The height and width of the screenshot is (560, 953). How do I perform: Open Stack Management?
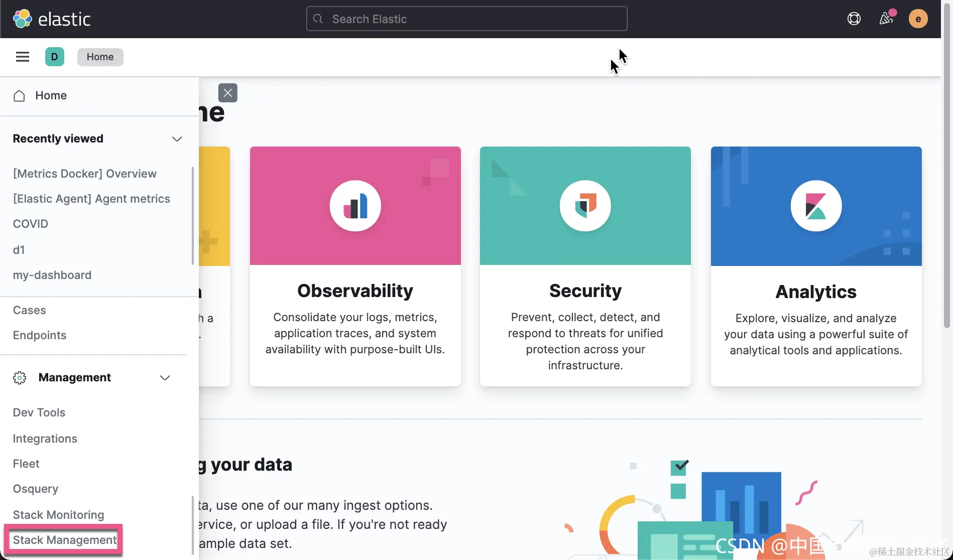coord(65,540)
